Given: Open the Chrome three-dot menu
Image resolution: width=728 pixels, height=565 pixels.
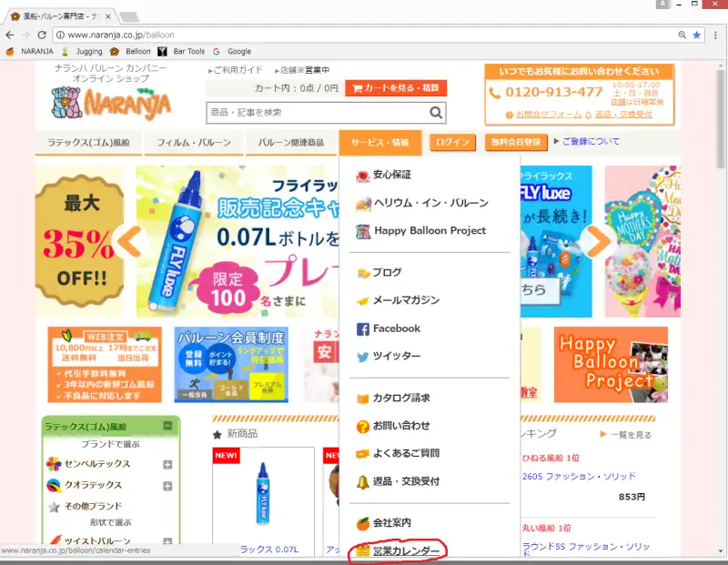Looking at the screenshot, I should tap(715, 35).
